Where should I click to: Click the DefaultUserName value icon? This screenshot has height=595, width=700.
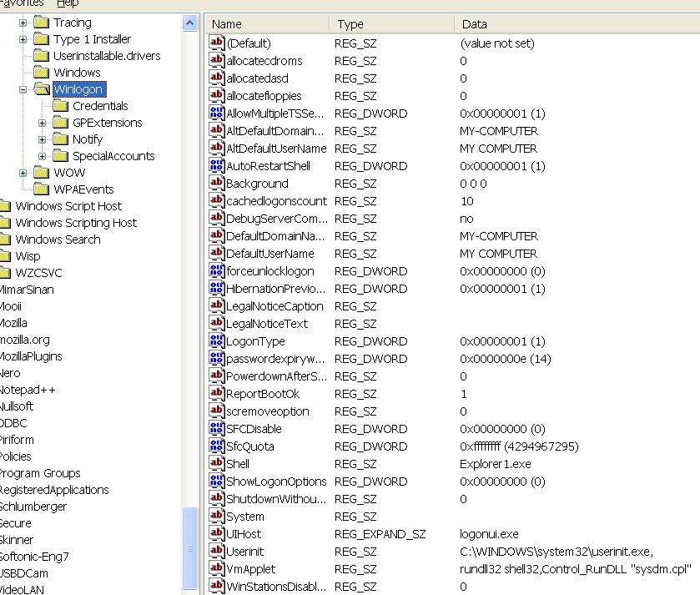pos(217,253)
